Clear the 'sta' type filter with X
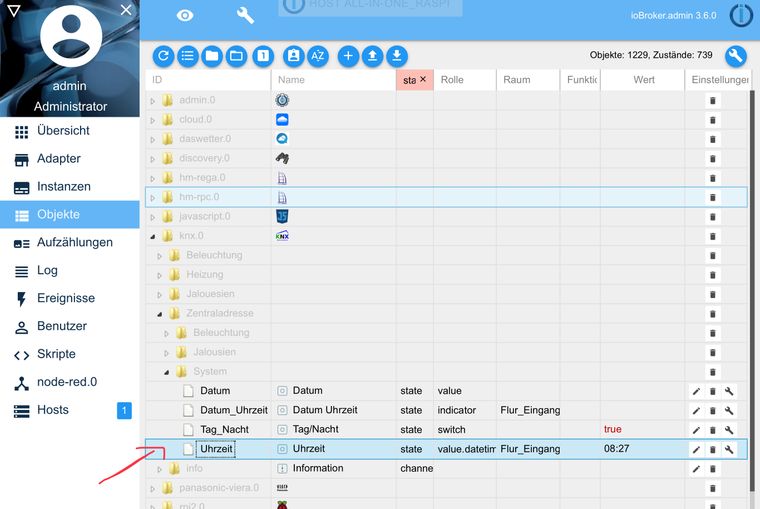The image size is (760, 509). click(x=423, y=79)
